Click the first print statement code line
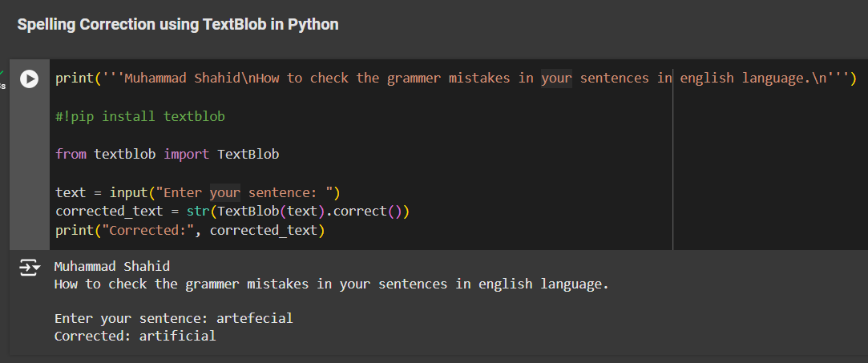This screenshot has width=868, height=363. click(x=455, y=79)
